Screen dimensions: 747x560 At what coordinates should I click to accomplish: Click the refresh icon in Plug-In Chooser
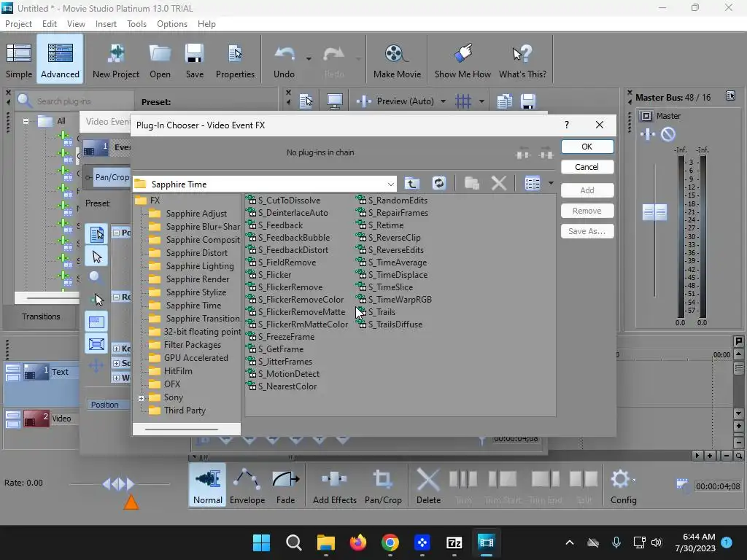pos(438,183)
